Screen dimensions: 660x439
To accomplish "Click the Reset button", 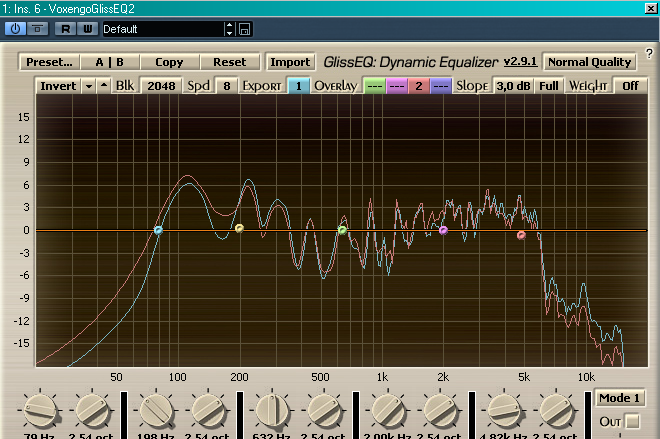I will point(229,62).
